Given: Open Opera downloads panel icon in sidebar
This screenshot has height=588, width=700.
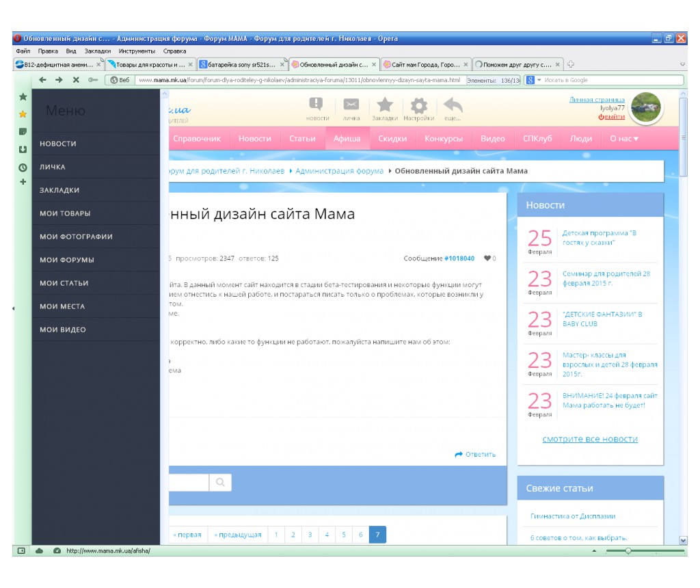Looking at the screenshot, I should pyautogui.click(x=23, y=149).
